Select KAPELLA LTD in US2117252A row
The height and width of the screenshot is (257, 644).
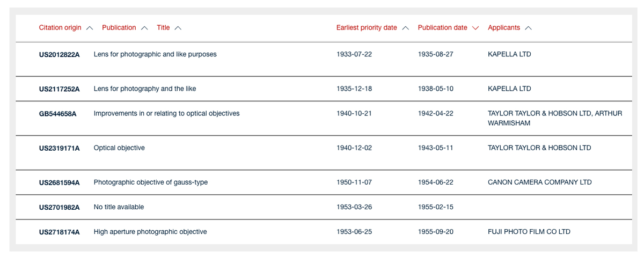(x=509, y=89)
